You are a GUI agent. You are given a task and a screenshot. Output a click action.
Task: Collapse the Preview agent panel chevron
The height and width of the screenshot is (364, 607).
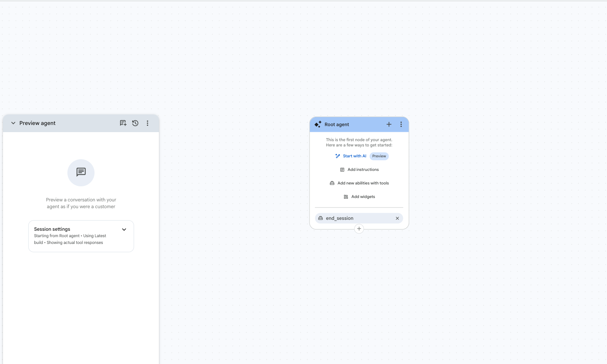pyautogui.click(x=13, y=123)
